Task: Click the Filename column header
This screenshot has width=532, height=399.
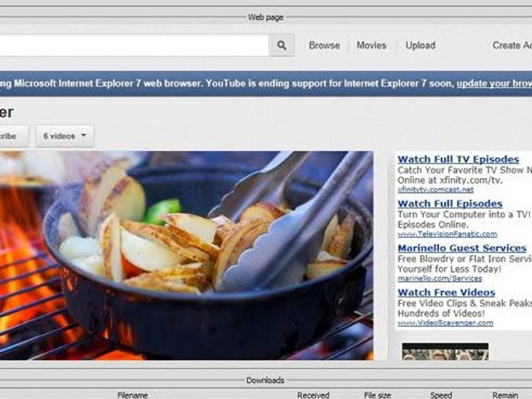Action: click(133, 395)
